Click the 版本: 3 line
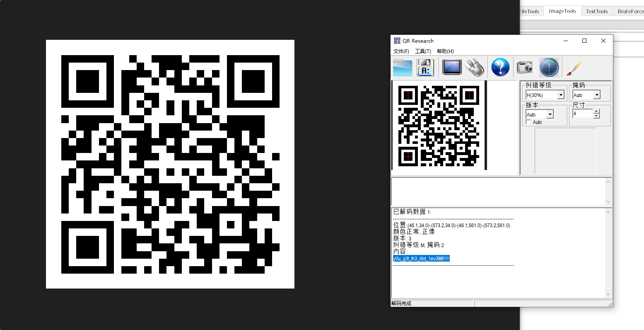Screen dimensions: 644x330 click(402, 238)
